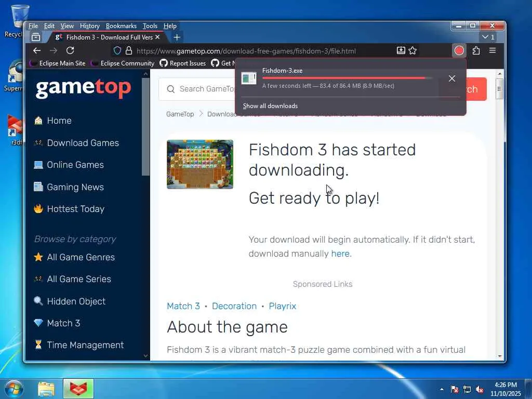
Task: Click the Action Center flag tray icon
Action: [x=454, y=390]
